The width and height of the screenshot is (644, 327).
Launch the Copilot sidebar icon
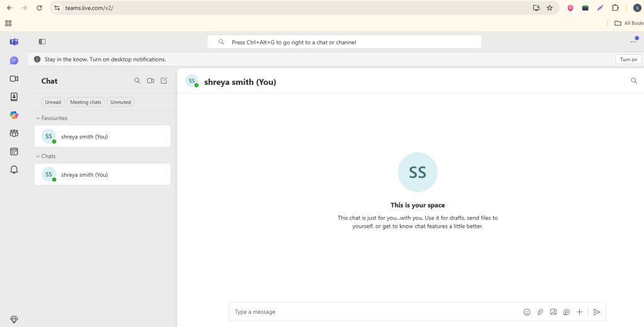[14, 115]
